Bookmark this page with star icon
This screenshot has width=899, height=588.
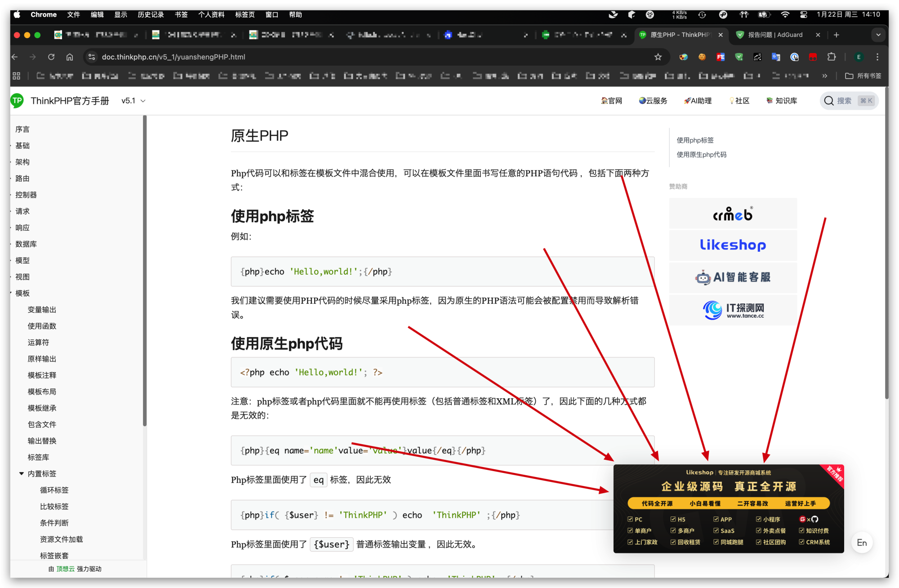(x=658, y=57)
